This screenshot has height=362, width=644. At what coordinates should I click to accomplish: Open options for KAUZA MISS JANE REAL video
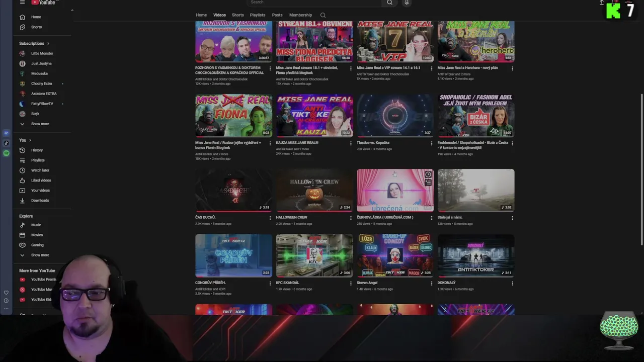click(x=351, y=143)
